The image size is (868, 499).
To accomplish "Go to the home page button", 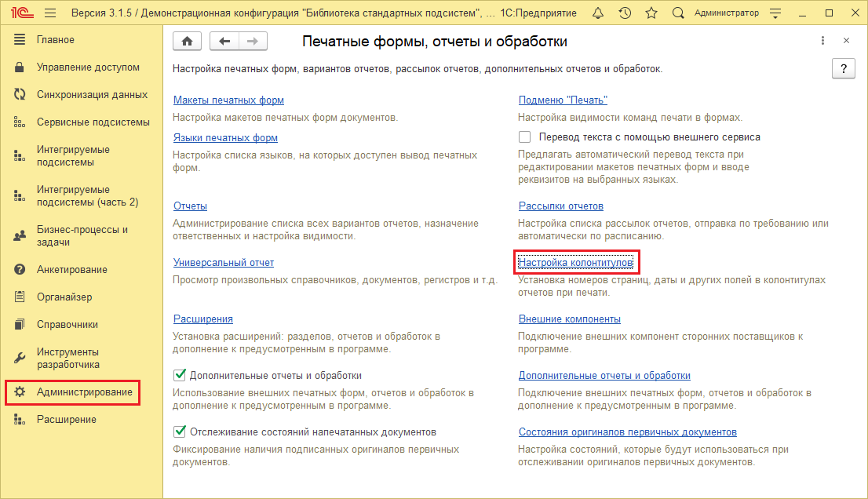I will (187, 41).
